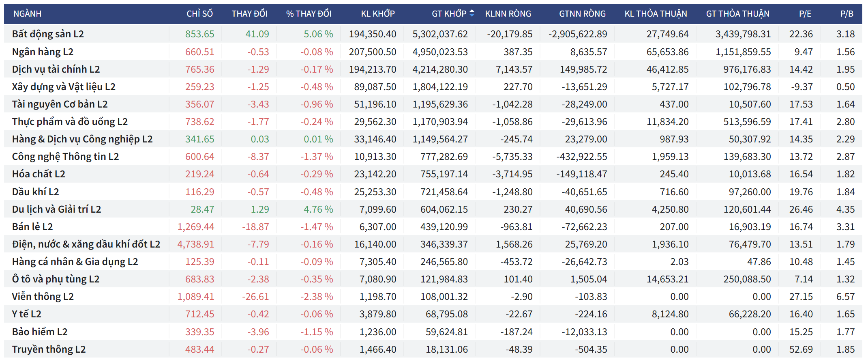Image resolution: width=868 pixels, height=362 pixels.
Task: Click the Bán lẻ L2 index value 1,269.44
Action: (196, 227)
